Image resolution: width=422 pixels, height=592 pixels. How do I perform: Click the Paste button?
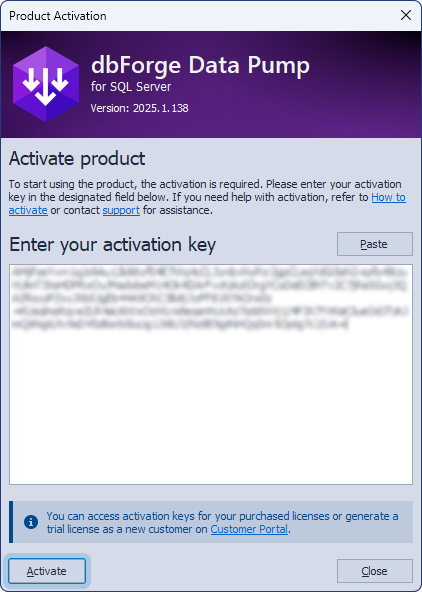[x=374, y=244]
